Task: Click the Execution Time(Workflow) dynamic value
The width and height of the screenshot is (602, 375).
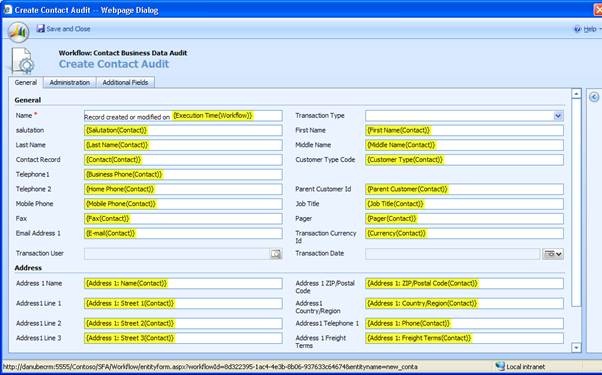Action: point(212,116)
